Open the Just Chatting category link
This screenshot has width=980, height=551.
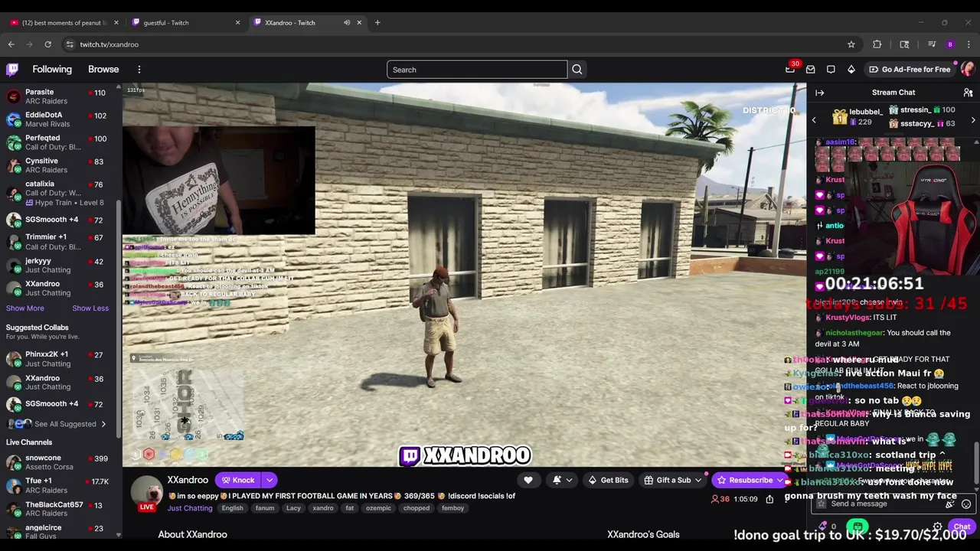[190, 508]
